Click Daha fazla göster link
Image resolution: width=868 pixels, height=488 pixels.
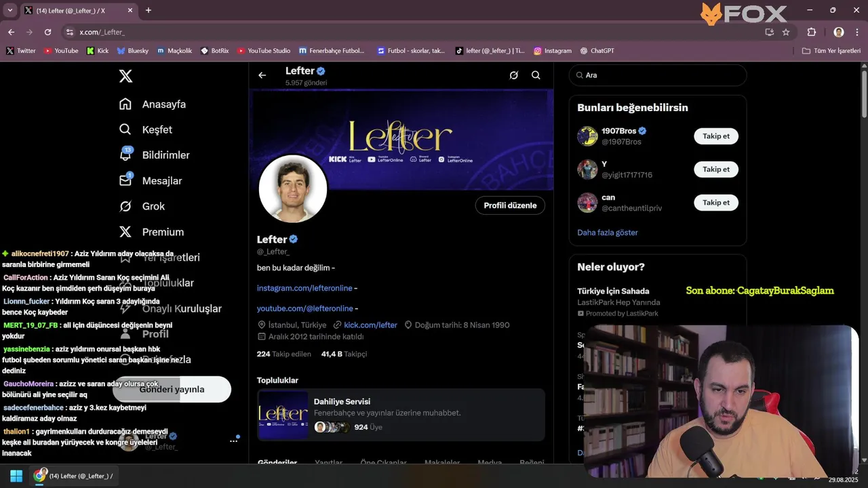(608, 232)
